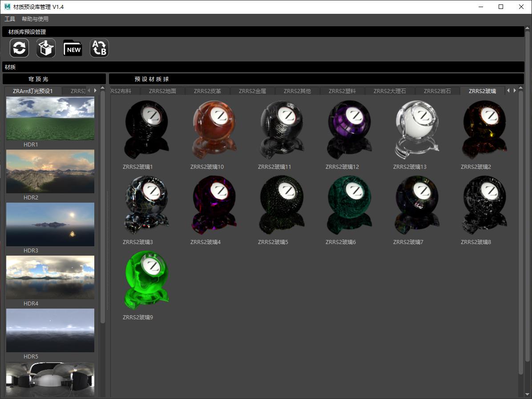Click the A-to-B rename icon
The width and height of the screenshot is (532, 399).
[x=99, y=48]
